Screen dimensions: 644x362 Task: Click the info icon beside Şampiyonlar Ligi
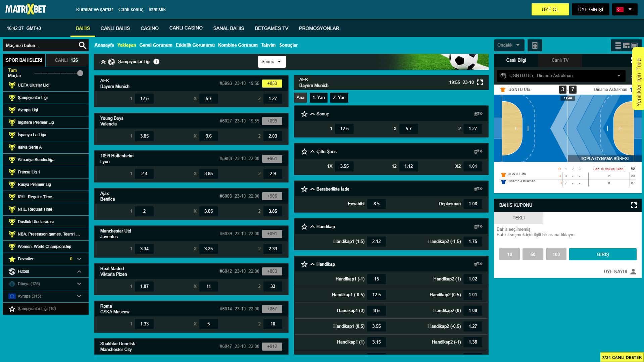pyautogui.click(x=156, y=62)
